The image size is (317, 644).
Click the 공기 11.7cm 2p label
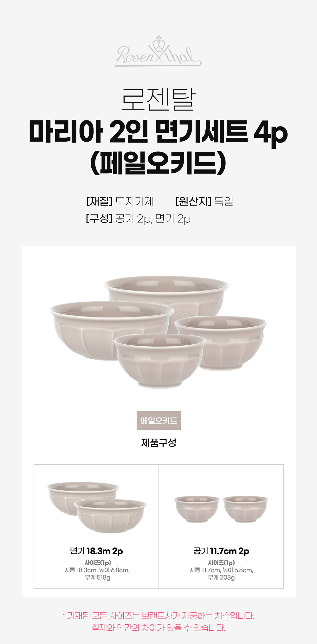coord(221,551)
